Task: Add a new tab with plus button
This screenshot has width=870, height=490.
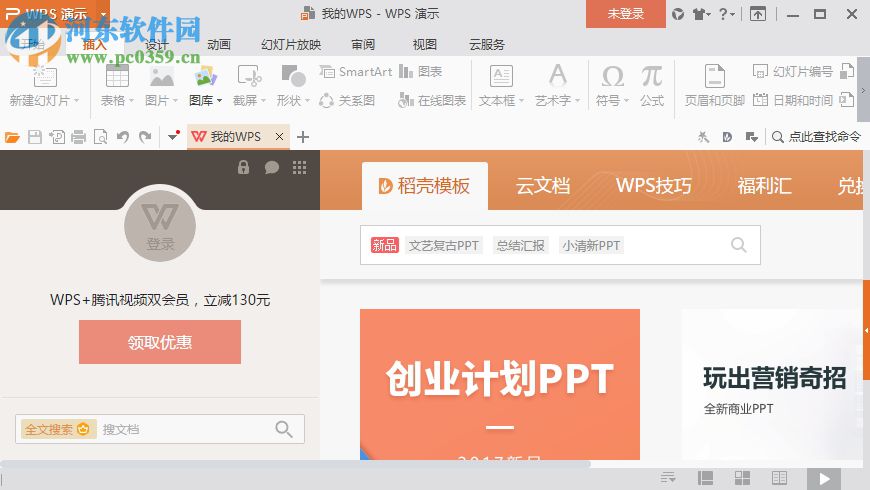Action: click(302, 137)
